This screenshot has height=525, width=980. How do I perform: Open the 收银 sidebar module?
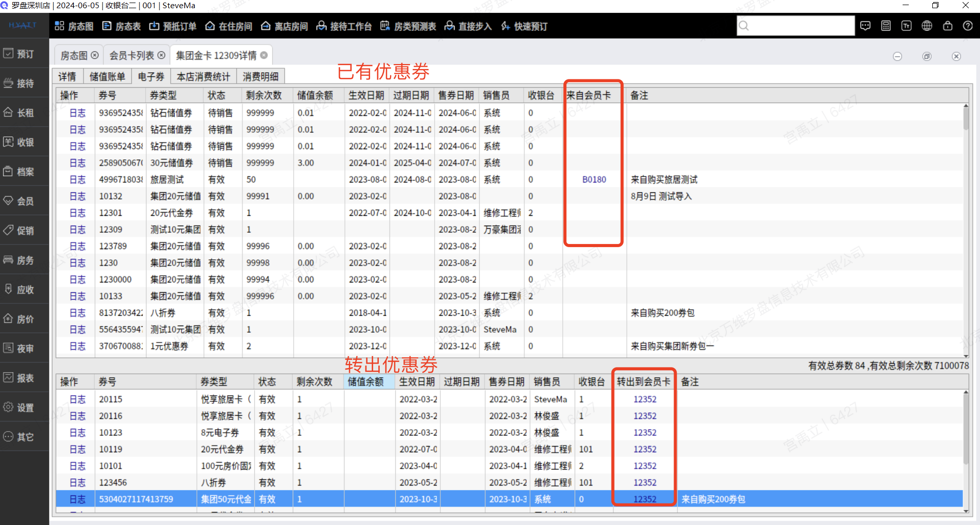point(25,142)
